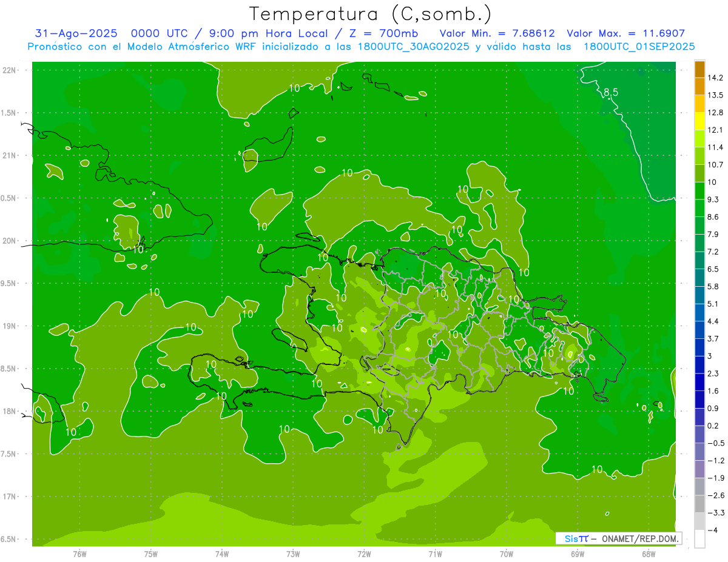Image resolution: width=728 pixels, height=562 pixels.
Task: Click the 12.8 color scale label
Action: [715, 113]
